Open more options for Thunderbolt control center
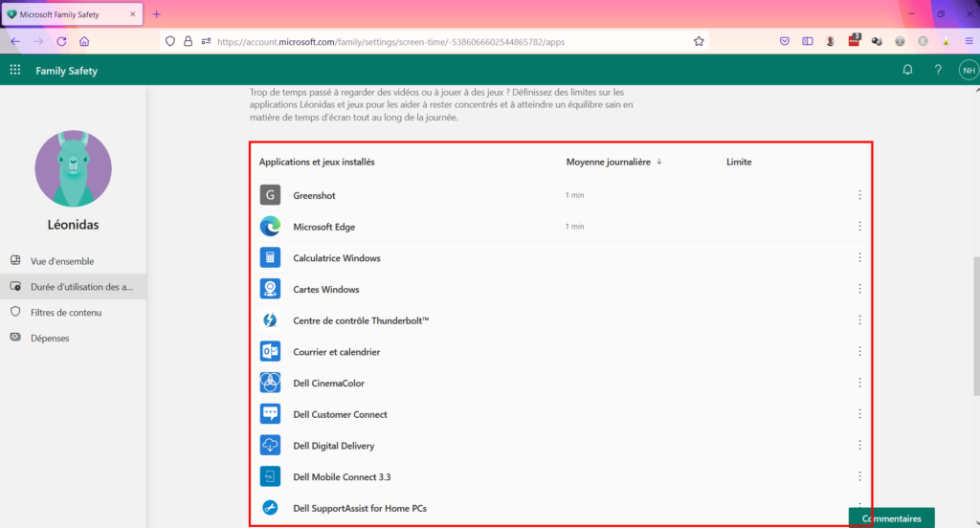This screenshot has width=980, height=528. [859, 319]
